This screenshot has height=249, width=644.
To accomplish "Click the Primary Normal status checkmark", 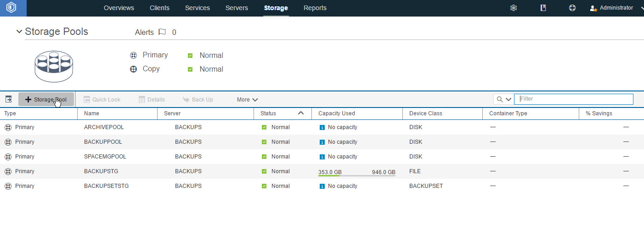I will click(190, 56).
